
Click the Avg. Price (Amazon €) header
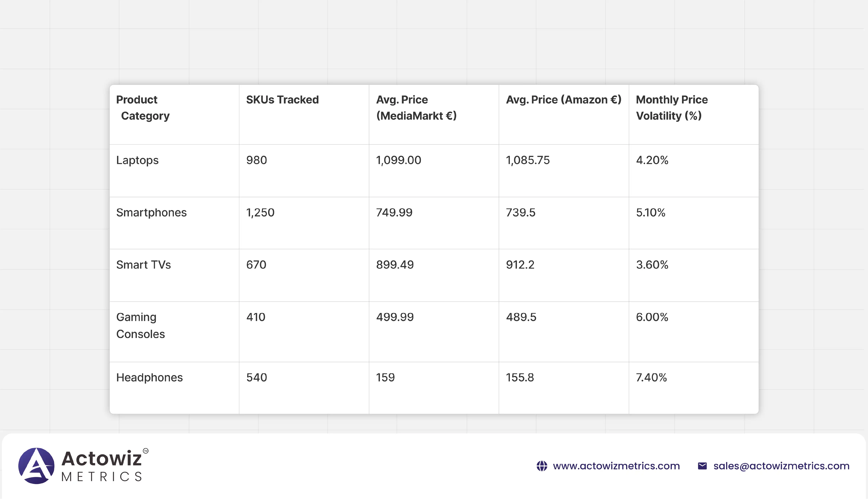click(563, 100)
